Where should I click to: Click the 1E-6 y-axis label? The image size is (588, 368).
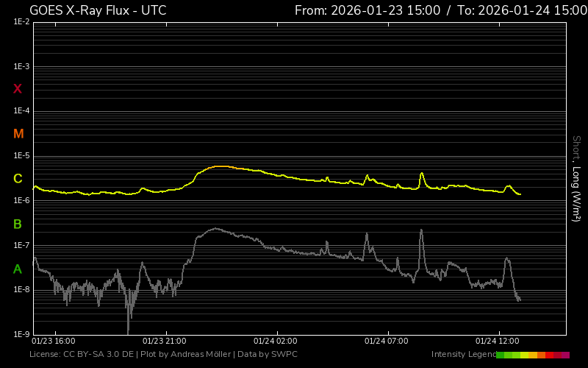coord(21,200)
